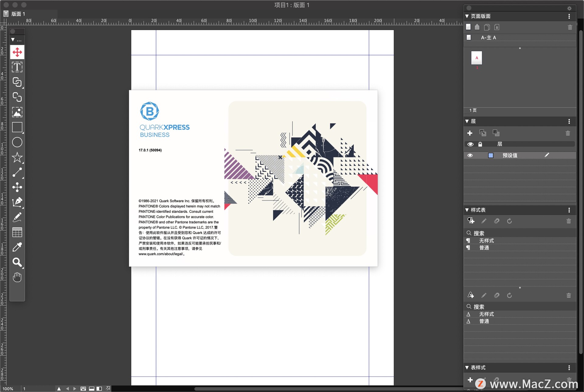Viewport: 584px width, 392px height.
Task: Collapse the 样式表 panel
Action: pos(468,210)
